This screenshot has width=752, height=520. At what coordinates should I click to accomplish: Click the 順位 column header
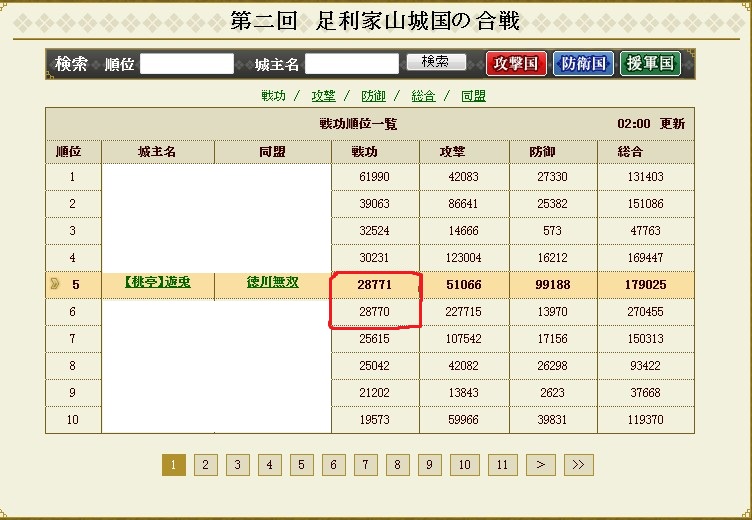(x=69, y=152)
